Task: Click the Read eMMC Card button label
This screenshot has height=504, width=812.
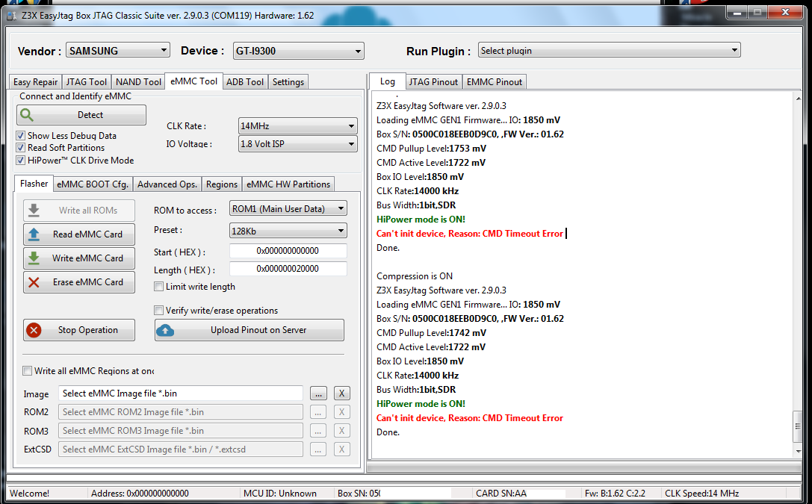Action: [87, 234]
